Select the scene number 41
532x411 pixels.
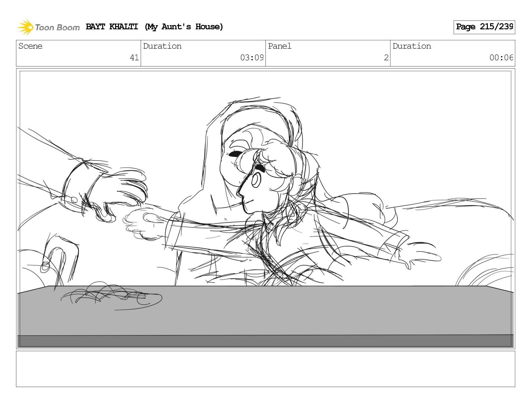[x=134, y=58]
